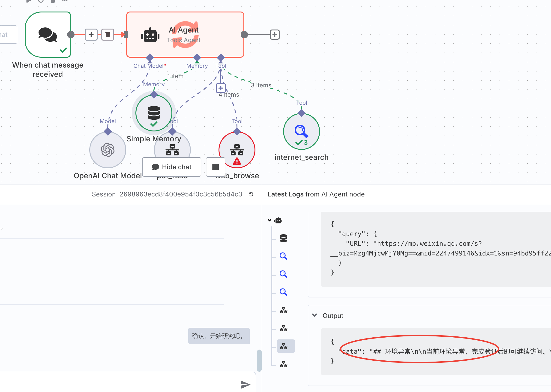
Task: Select the 'When chat message received' trigger node
Action: click(x=48, y=35)
